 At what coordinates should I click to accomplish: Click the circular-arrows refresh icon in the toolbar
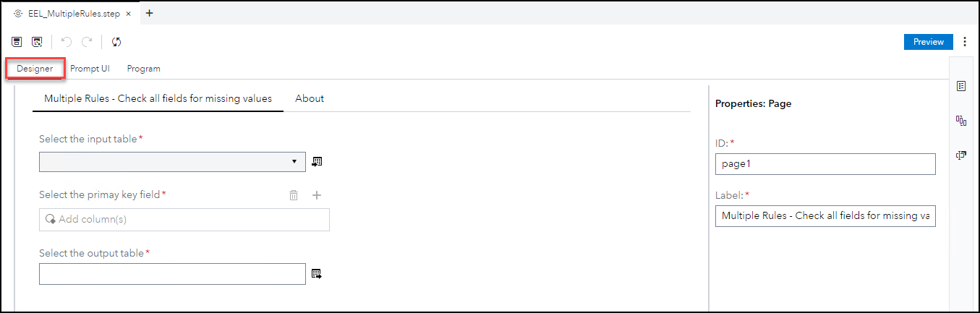pyautogui.click(x=116, y=42)
